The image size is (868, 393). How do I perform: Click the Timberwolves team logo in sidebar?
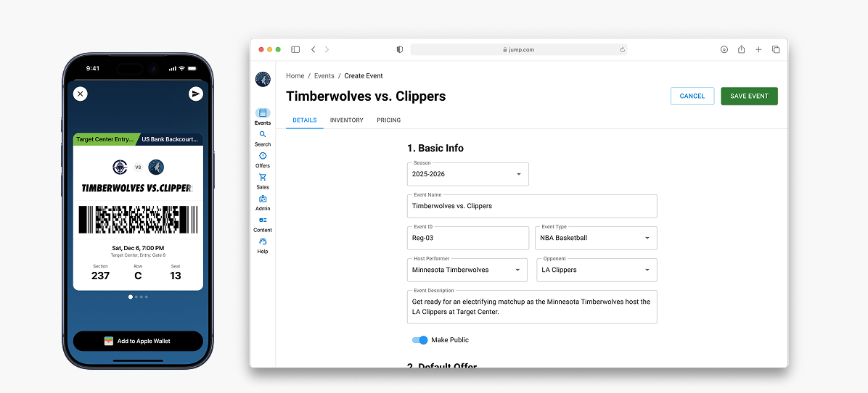pos(263,79)
